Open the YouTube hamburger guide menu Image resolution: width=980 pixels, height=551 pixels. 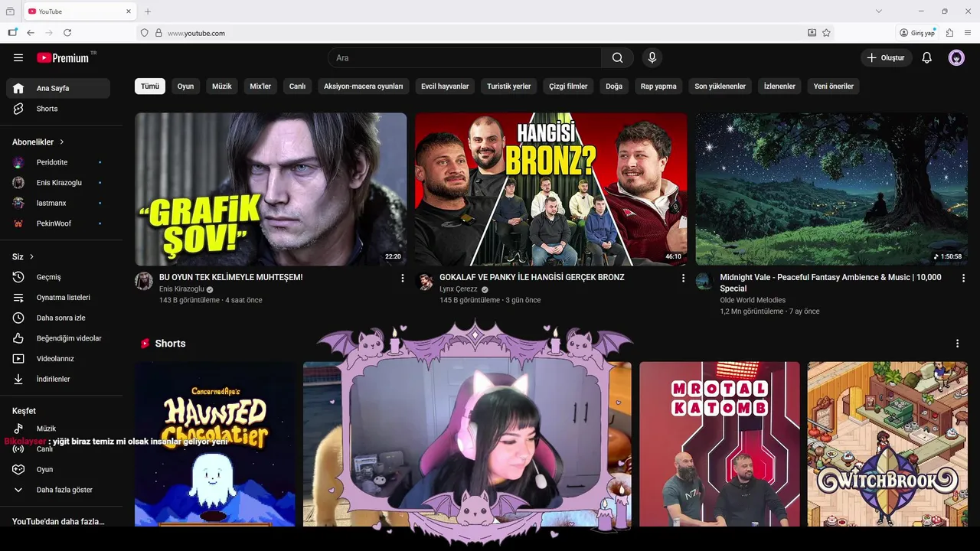(x=18, y=57)
